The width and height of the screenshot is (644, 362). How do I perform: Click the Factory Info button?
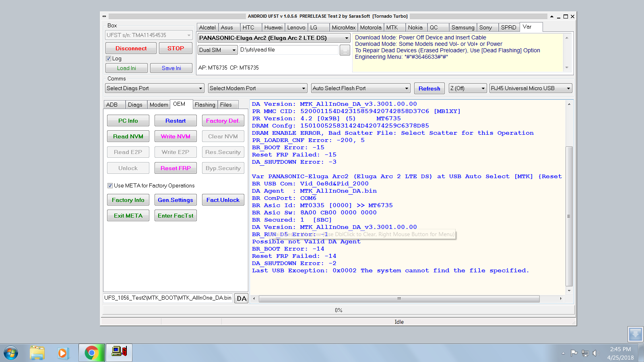128,200
